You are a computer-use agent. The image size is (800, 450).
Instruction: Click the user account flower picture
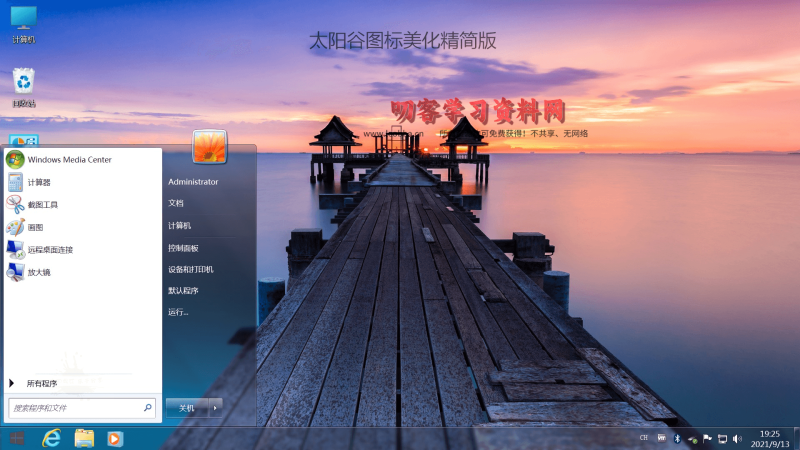(210, 147)
